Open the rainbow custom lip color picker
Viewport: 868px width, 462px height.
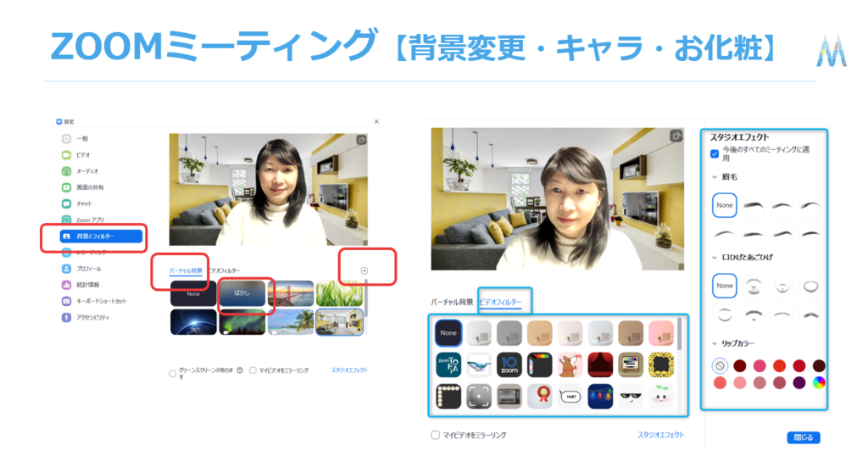pyautogui.click(x=819, y=383)
